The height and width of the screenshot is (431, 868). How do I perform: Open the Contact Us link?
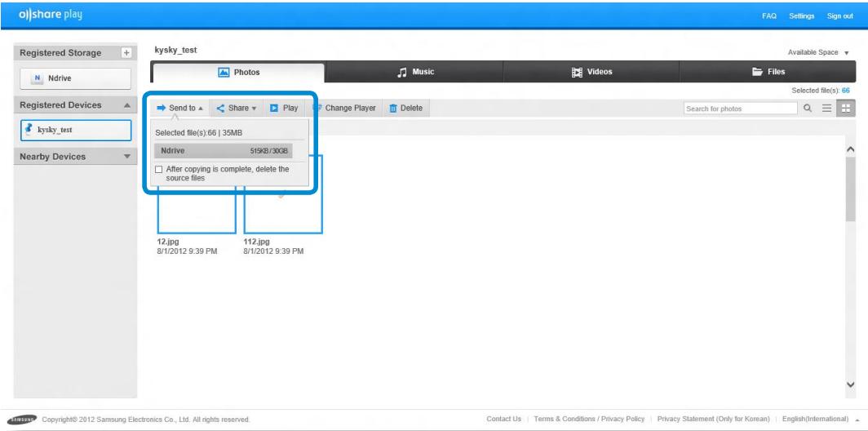click(504, 419)
